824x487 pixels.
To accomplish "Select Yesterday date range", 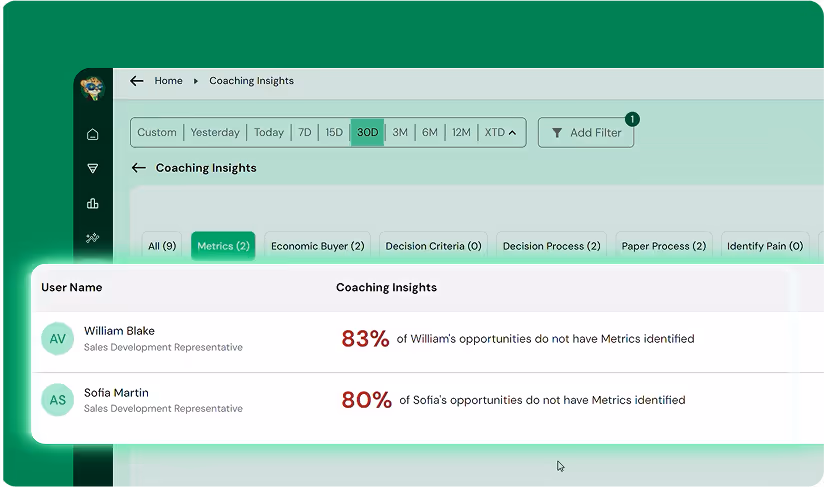I will (215, 132).
